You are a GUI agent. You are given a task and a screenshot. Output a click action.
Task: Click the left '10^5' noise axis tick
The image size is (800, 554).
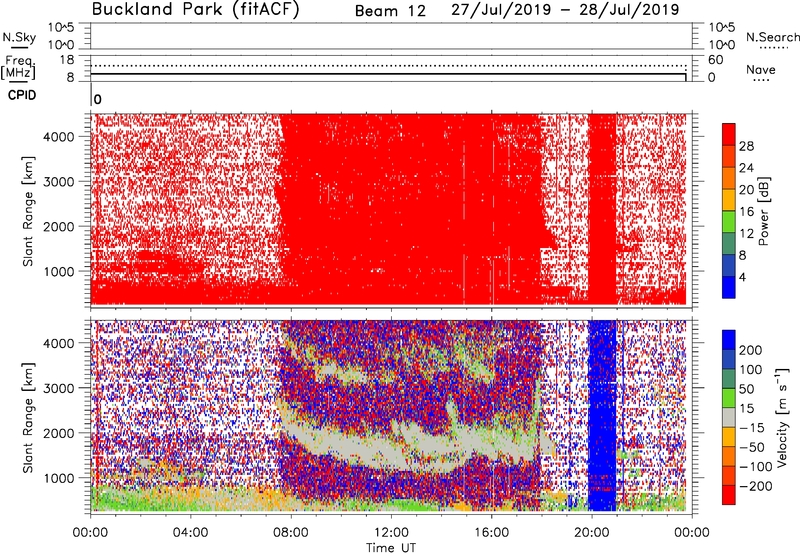[61, 27]
